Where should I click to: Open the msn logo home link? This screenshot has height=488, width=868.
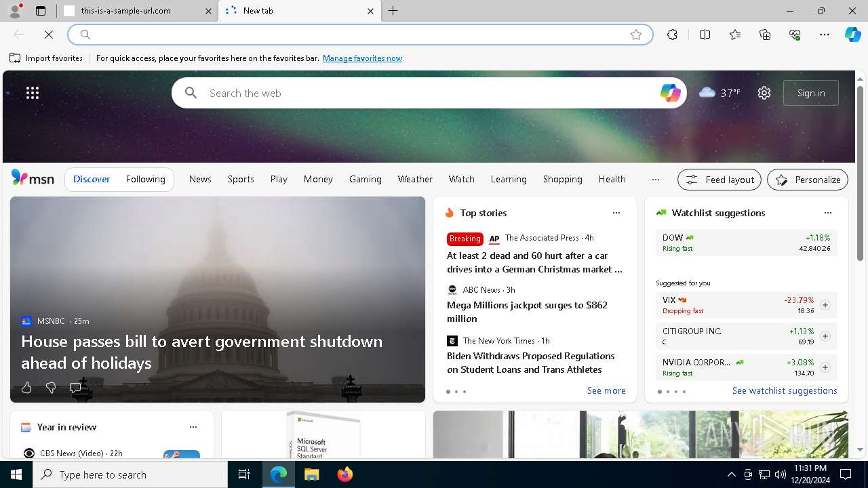tap(33, 178)
